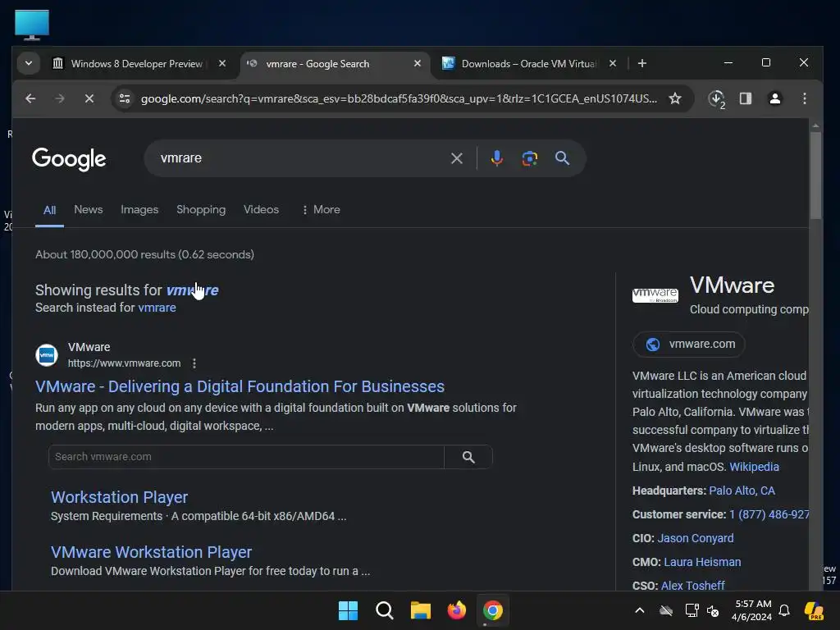This screenshot has width=840, height=630.
Task: Open Windows taskbar search
Action: pyautogui.click(x=384, y=610)
